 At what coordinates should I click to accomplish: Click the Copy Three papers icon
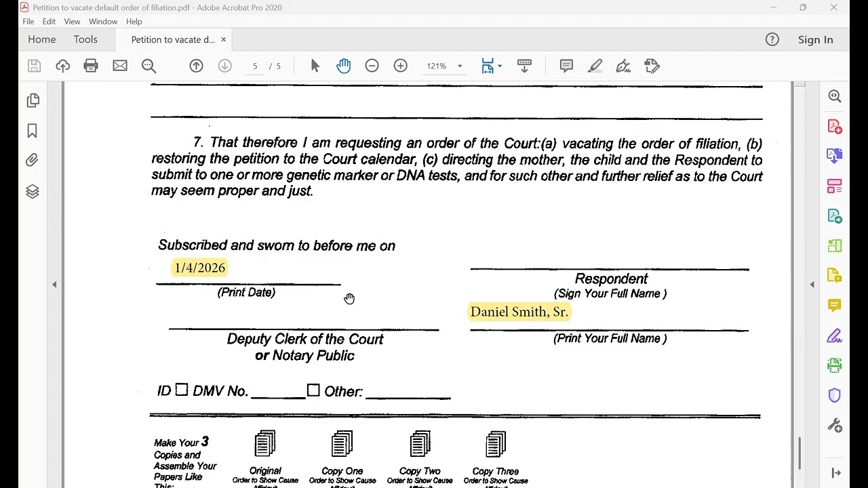click(496, 444)
